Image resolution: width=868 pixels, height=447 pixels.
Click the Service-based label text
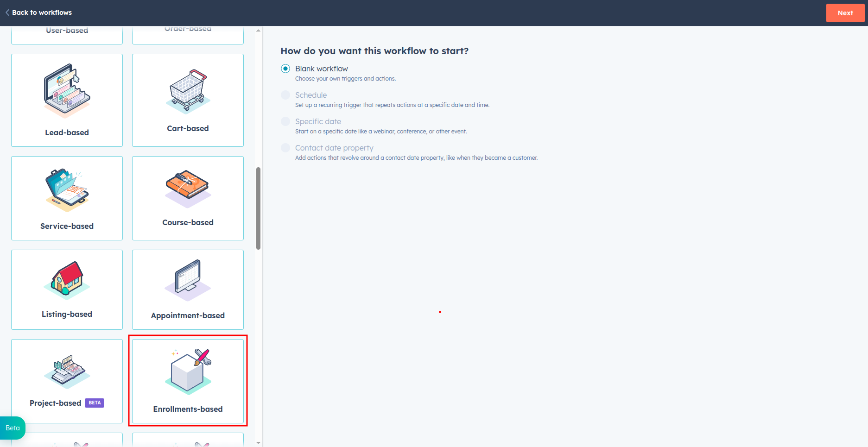click(x=67, y=226)
